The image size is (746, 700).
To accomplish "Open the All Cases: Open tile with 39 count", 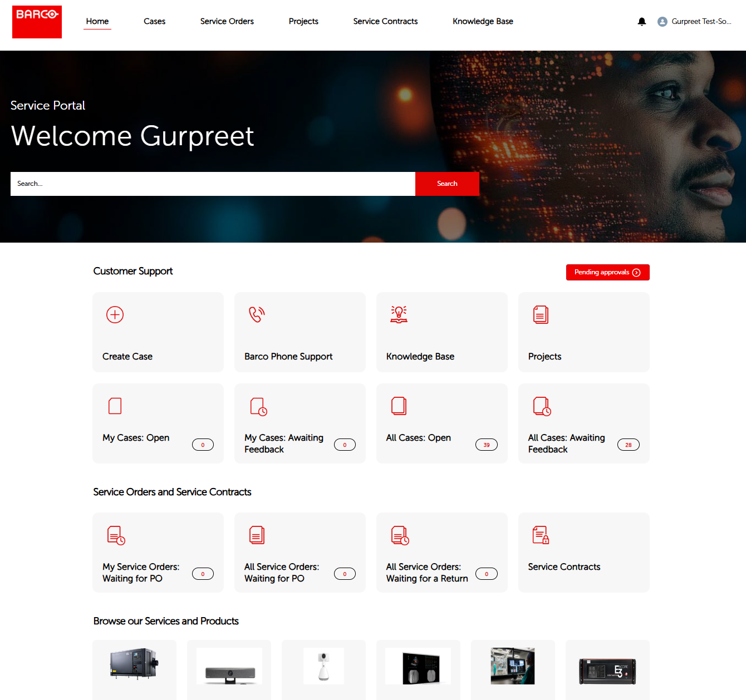I will click(441, 423).
